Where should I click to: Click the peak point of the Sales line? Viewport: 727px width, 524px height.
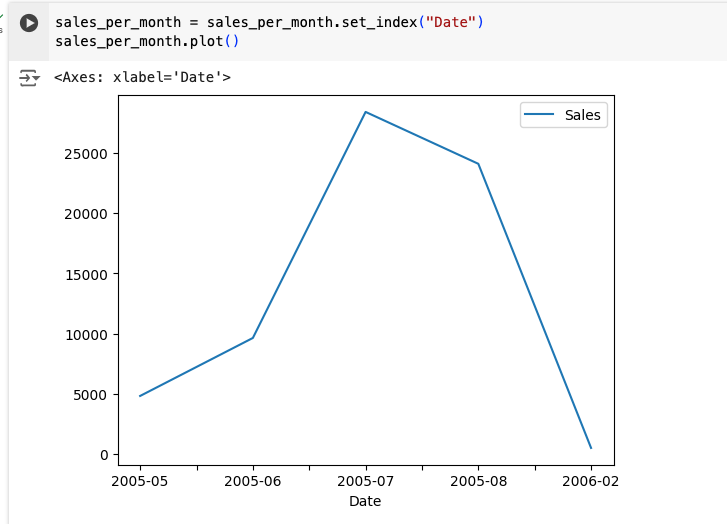click(x=366, y=112)
